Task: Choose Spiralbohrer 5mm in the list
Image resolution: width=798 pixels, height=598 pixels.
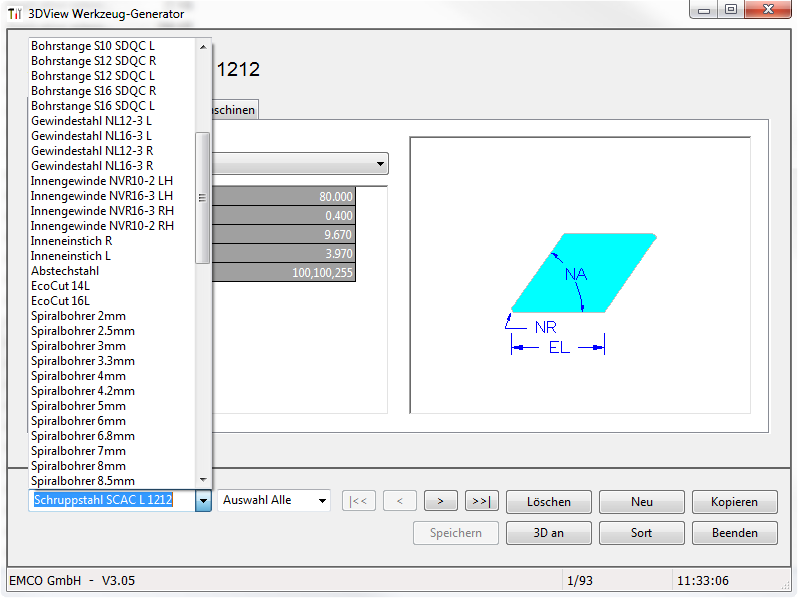Action: pyautogui.click(x=78, y=406)
